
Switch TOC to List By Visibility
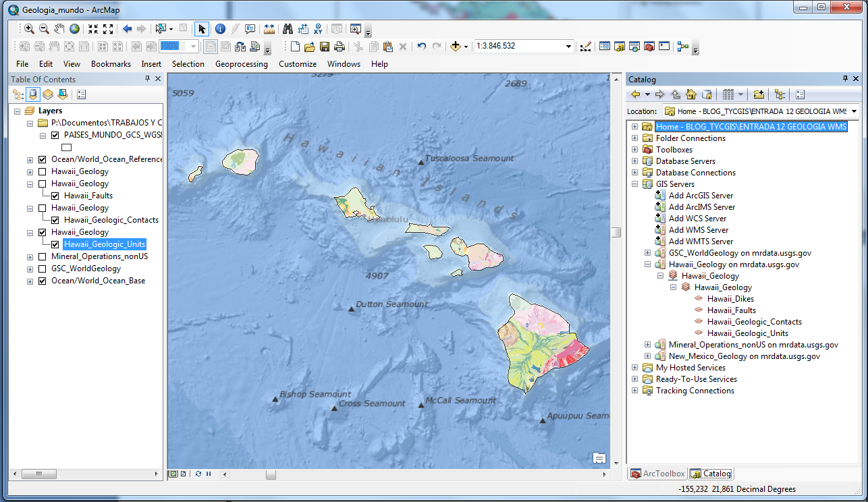(x=48, y=94)
